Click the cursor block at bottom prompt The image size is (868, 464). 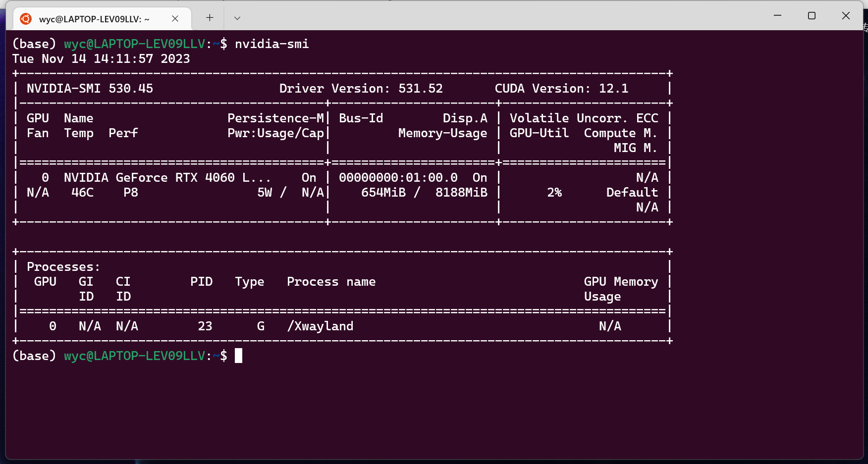[238, 356]
